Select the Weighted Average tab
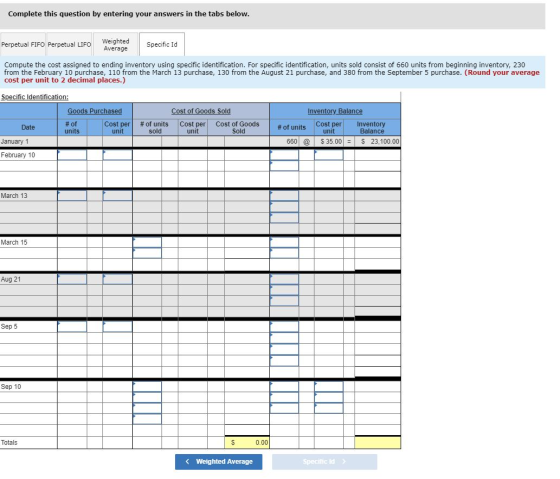 point(115,44)
